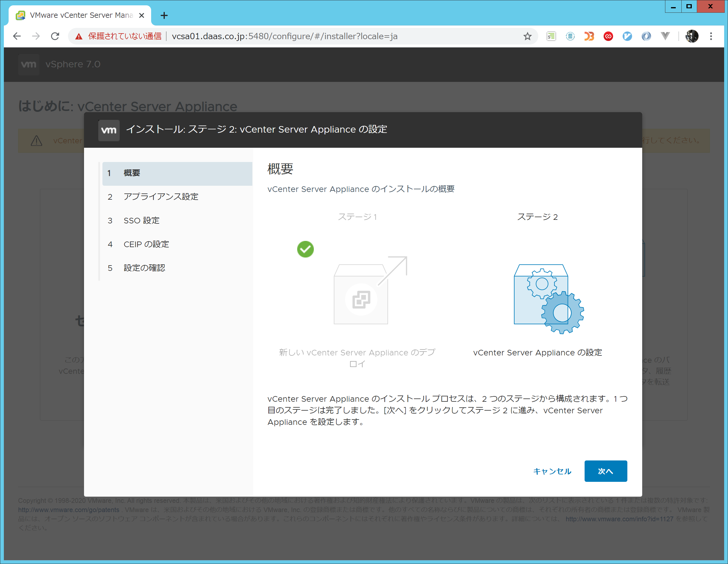Screen dimensions: 728x564
Task: Open the vmware.com/info?id=1127 link
Action: [x=619, y=519]
